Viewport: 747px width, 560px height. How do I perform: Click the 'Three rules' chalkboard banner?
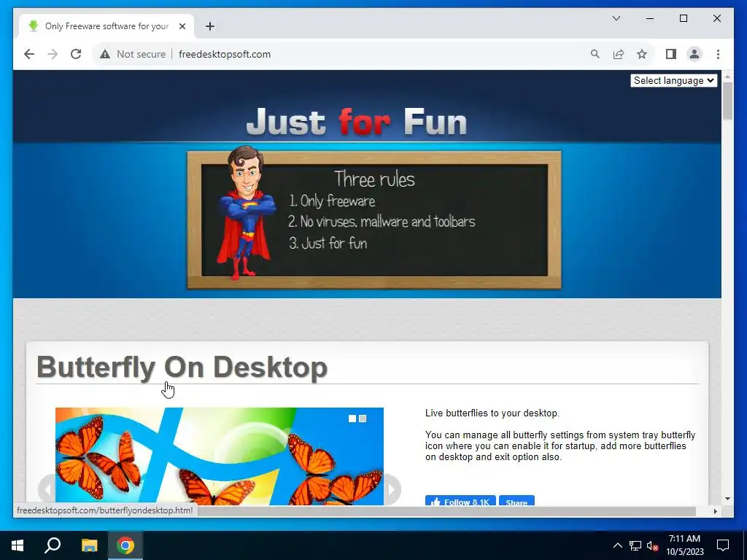pyautogui.click(x=374, y=220)
